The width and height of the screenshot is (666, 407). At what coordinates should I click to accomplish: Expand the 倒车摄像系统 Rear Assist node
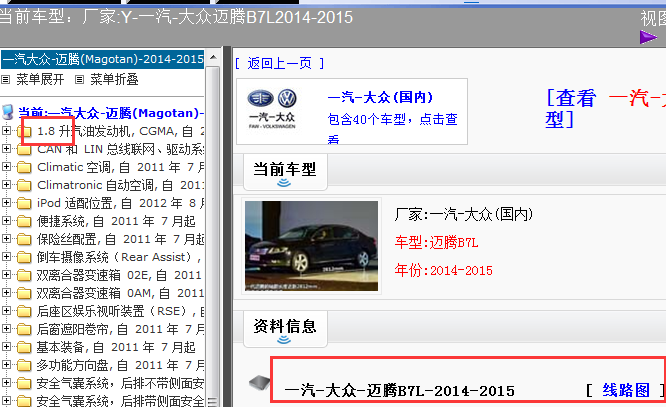[x=6, y=256]
